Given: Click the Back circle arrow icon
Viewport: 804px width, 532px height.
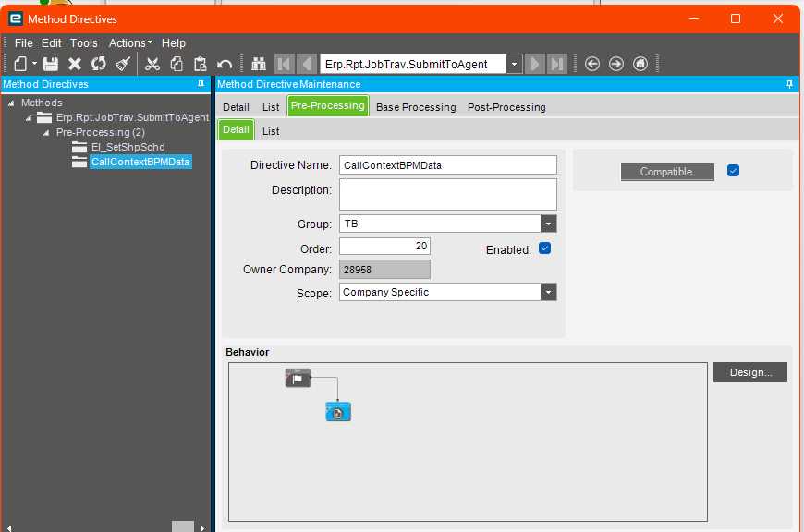Looking at the screenshot, I should [x=592, y=64].
